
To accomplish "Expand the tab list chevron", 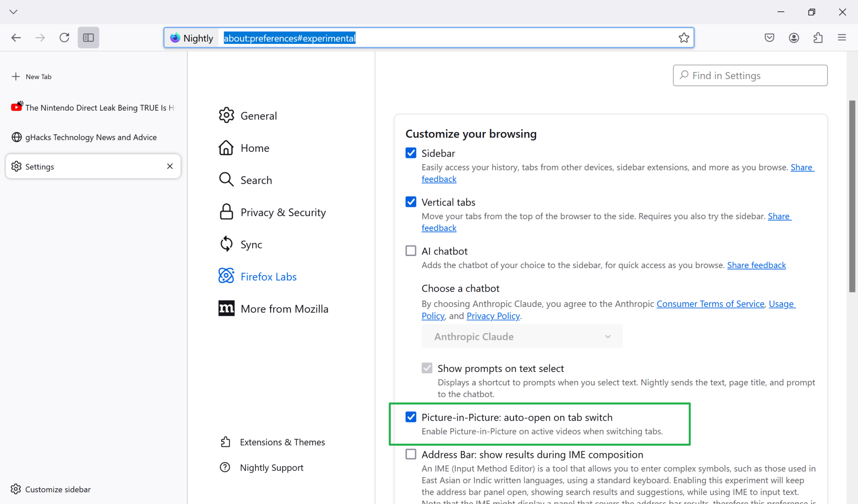I will tap(13, 11).
